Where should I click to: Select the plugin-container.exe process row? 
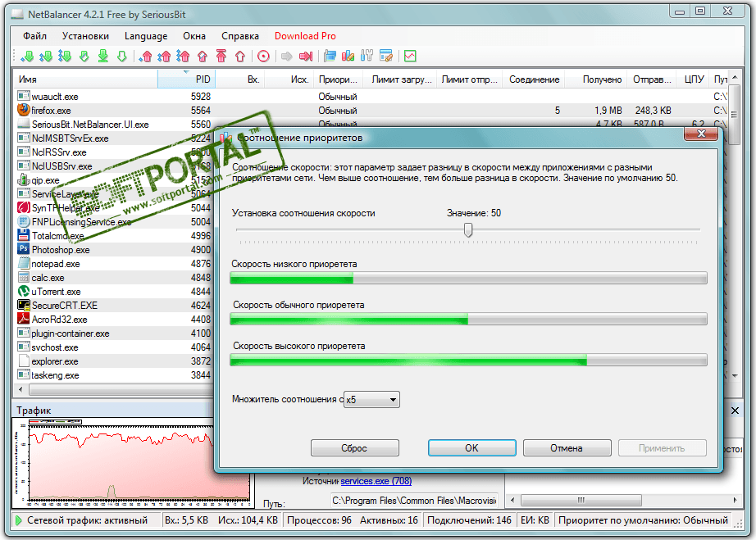[114, 334]
